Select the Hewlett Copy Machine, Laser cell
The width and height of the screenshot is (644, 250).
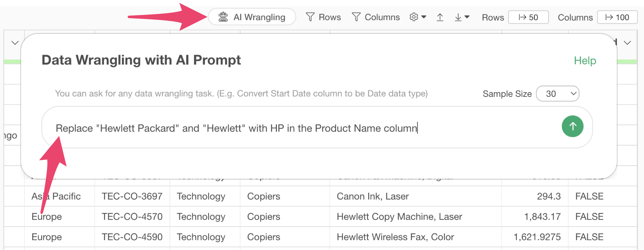pyautogui.click(x=415, y=216)
